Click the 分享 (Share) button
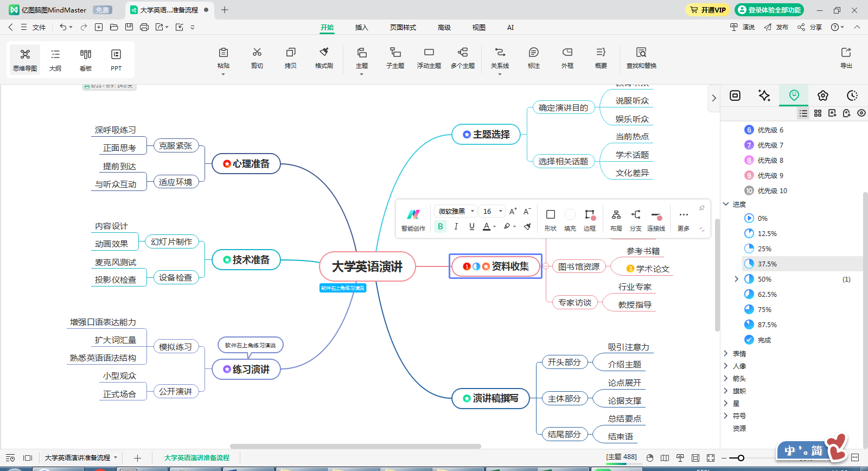 [x=810, y=27]
